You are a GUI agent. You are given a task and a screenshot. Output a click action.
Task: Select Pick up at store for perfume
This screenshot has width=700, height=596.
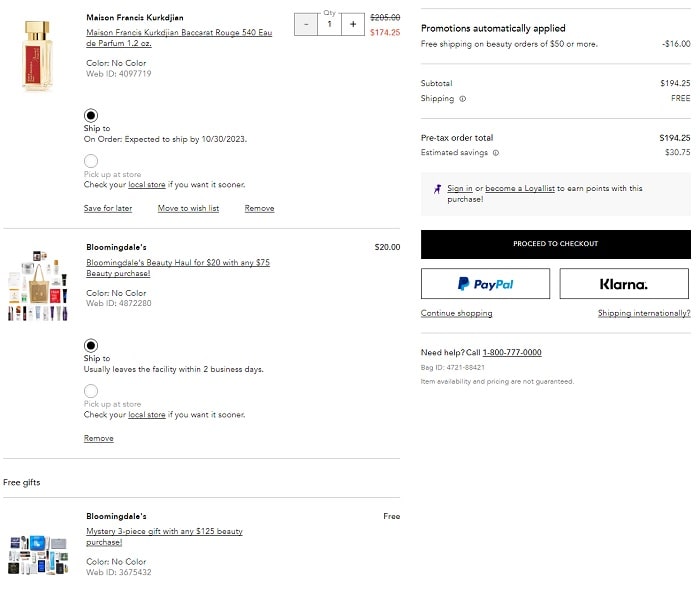[x=91, y=161]
